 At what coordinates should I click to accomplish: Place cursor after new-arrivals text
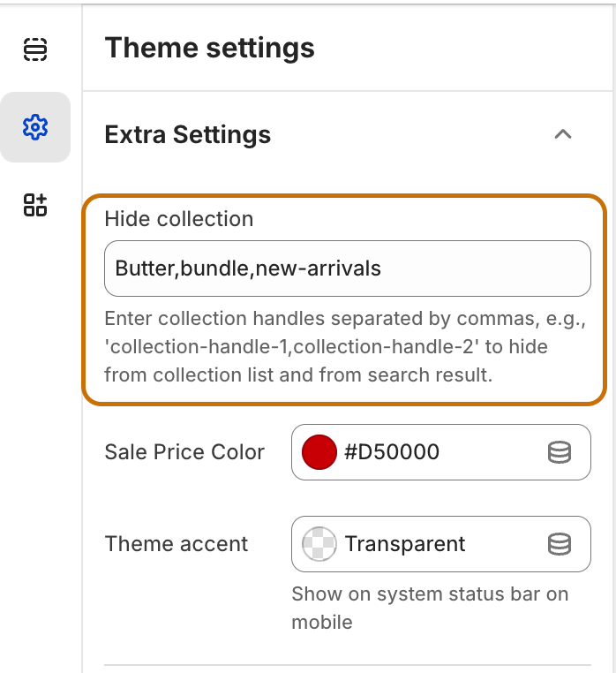click(382, 268)
